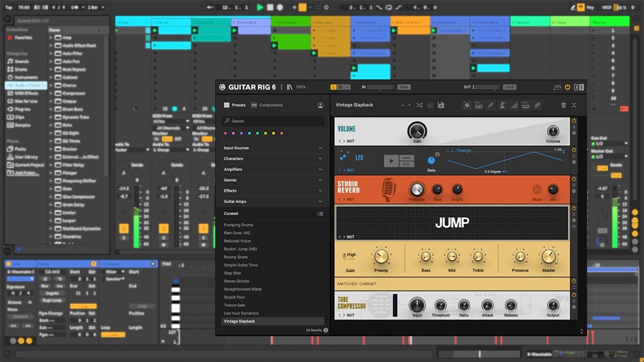Toggle power on the Tube Compressor module
Viewport: 644px width, 362px height.
coord(574,295)
